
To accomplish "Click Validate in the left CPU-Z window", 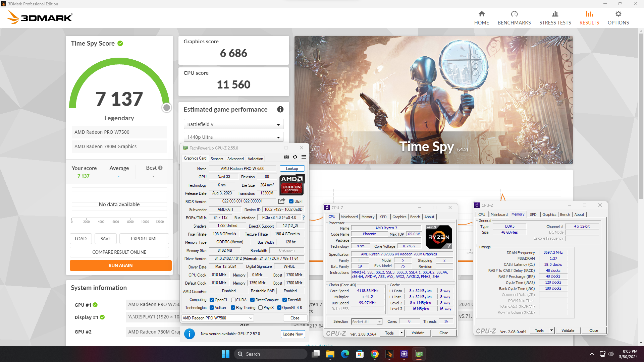I will (x=418, y=333).
